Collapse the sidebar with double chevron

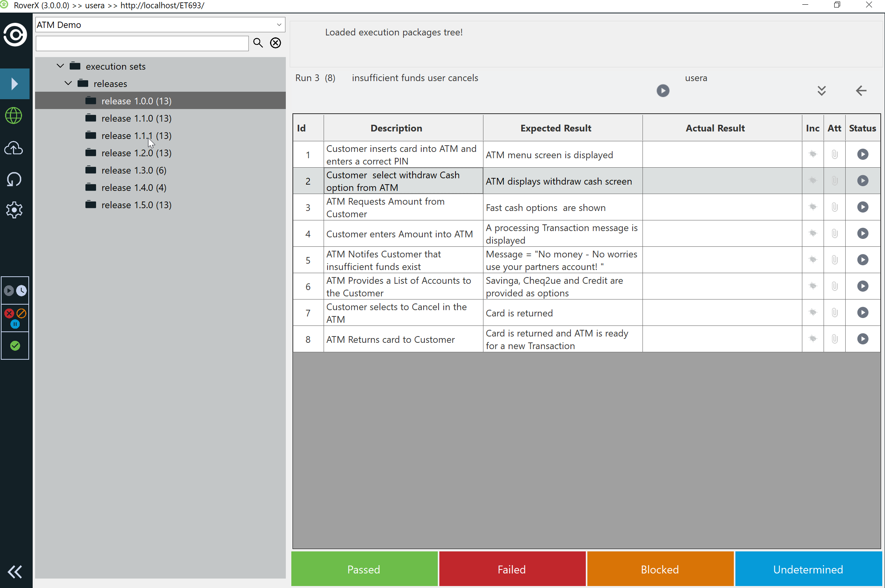pos(15,571)
